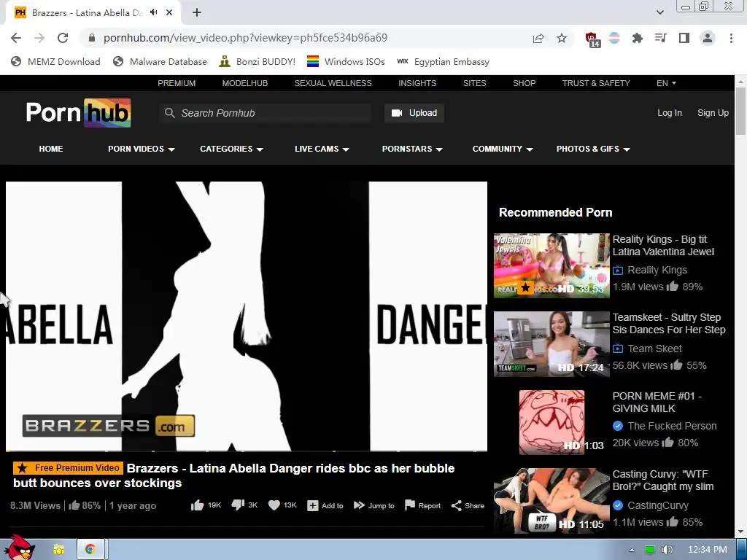Expand the LIVE CAMS dropdown
This screenshot has width=747, height=560.
point(322,149)
